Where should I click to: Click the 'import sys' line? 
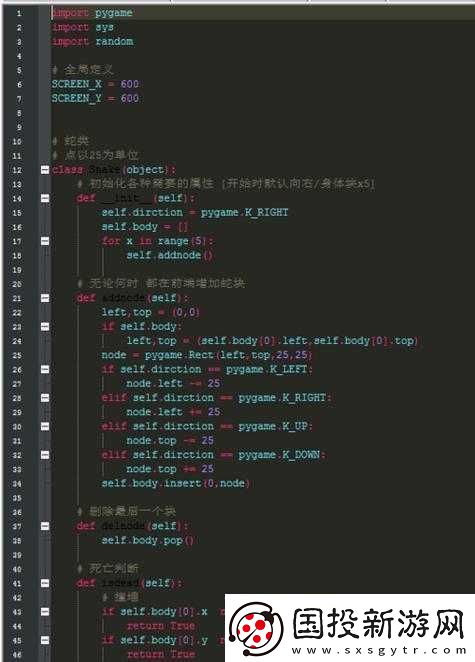click(83, 27)
